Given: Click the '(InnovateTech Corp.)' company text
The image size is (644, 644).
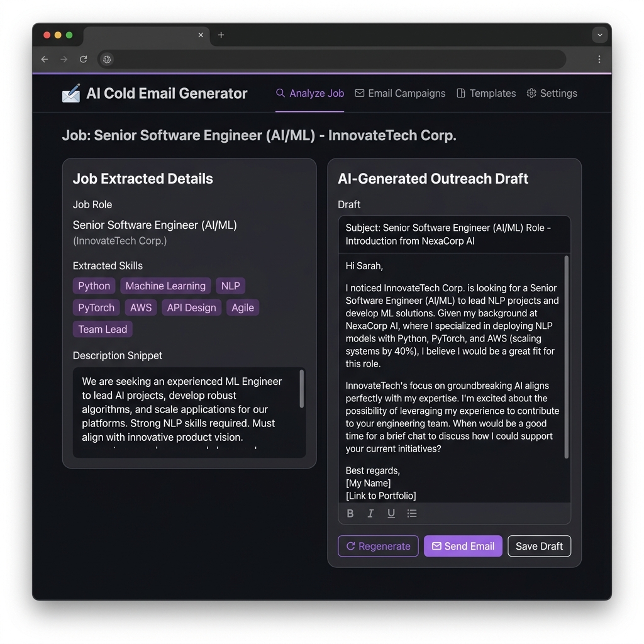Looking at the screenshot, I should coord(120,241).
